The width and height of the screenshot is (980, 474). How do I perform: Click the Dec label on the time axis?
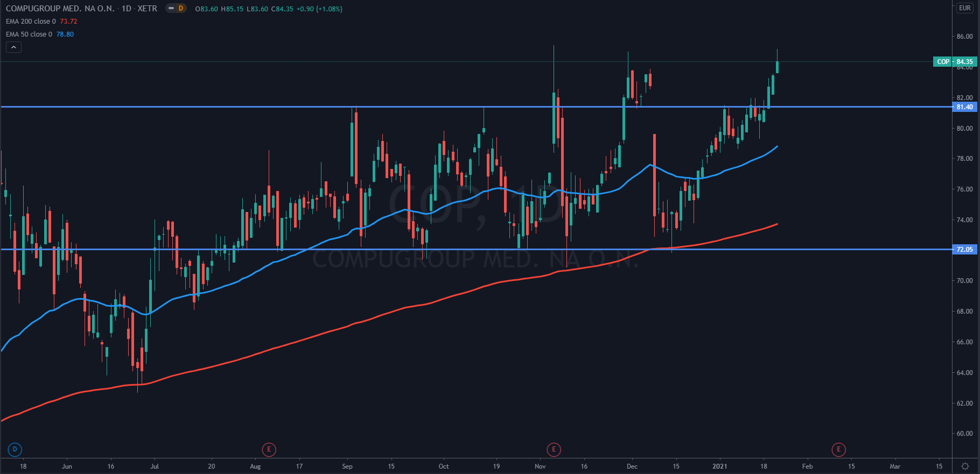click(632, 466)
